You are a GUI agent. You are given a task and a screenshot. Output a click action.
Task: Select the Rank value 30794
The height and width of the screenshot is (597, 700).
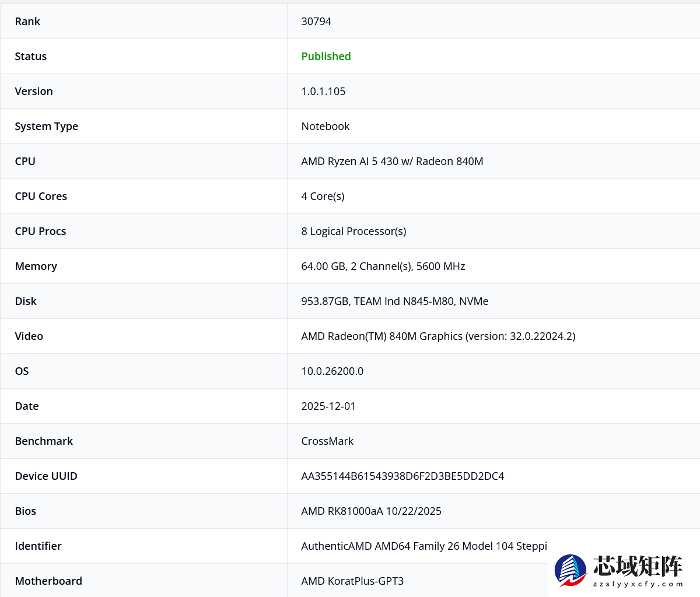click(316, 22)
